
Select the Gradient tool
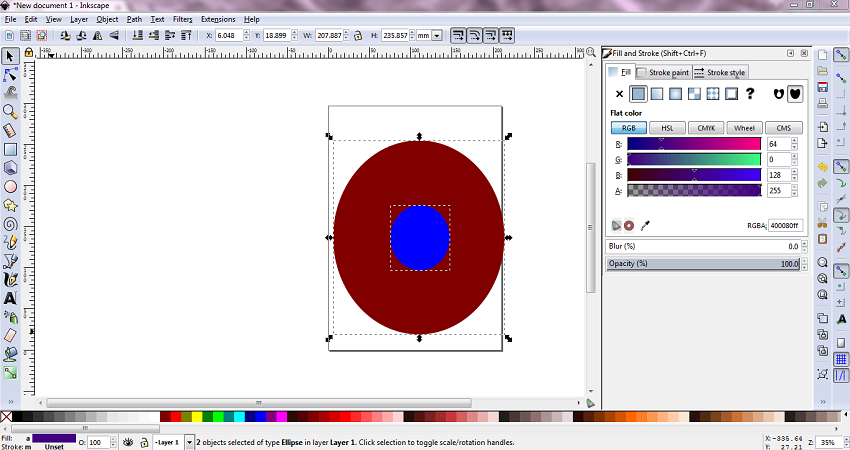point(10,373)
